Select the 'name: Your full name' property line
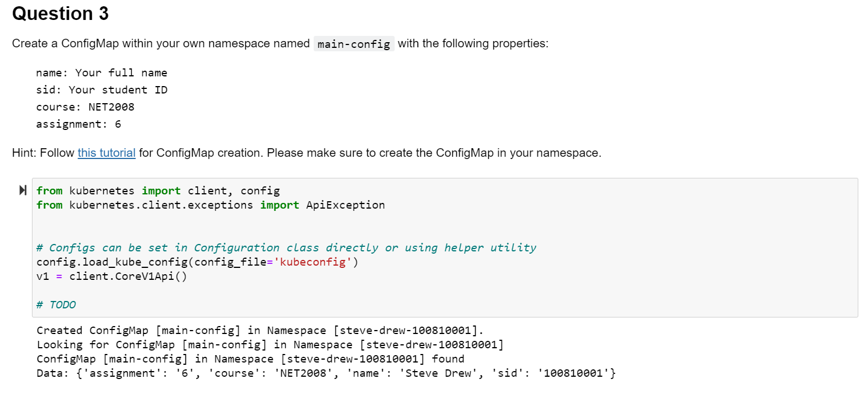 (102, 72)
